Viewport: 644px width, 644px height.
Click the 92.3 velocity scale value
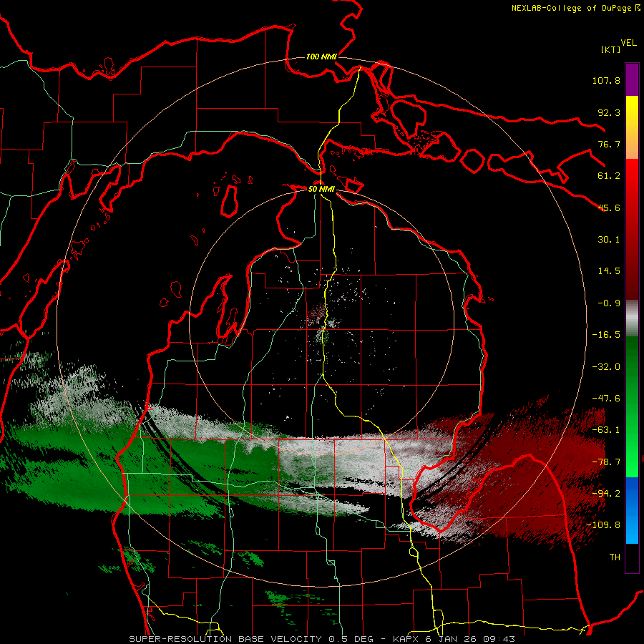click(609, 112)
